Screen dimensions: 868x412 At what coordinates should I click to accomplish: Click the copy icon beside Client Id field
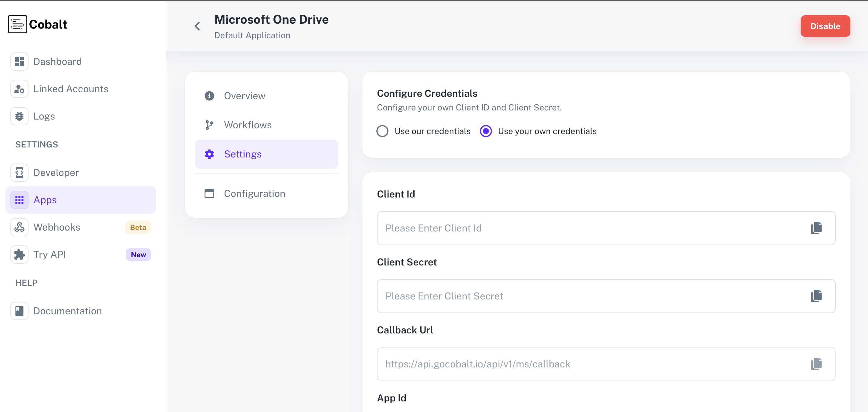(x=816, y=228)
